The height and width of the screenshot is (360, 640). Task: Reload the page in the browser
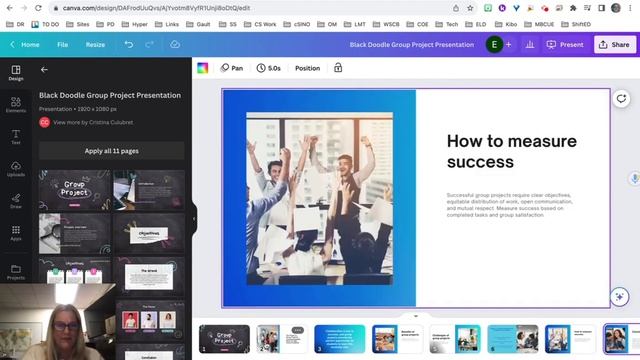click(x=38, y=8)
